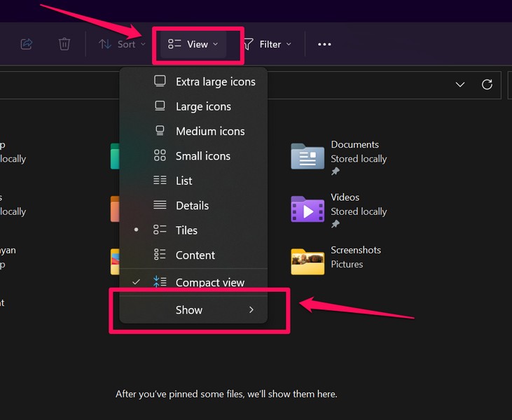Choose the Large icons layout
512x420 pixels.
pos(202,106)
